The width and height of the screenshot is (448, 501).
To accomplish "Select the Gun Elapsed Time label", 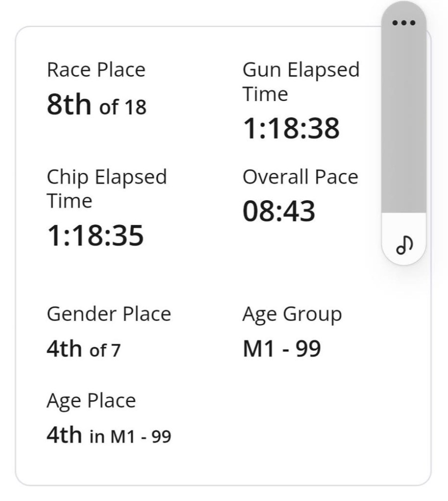I will pyautogui.click(x=300, y=81).
